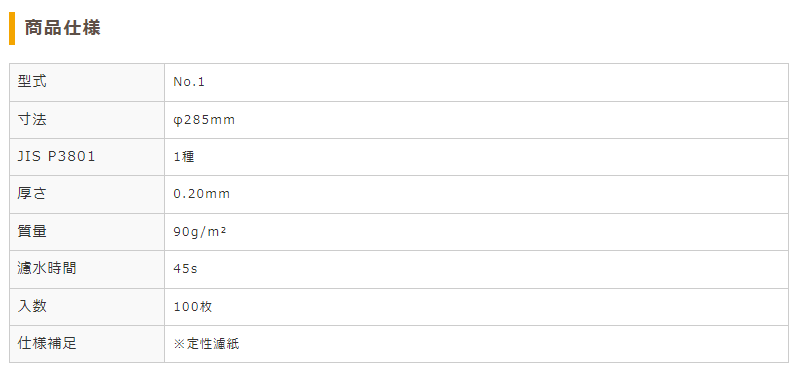Click the 0.20mm thickness value
This screenshot has width=802, height=372.
202,194
